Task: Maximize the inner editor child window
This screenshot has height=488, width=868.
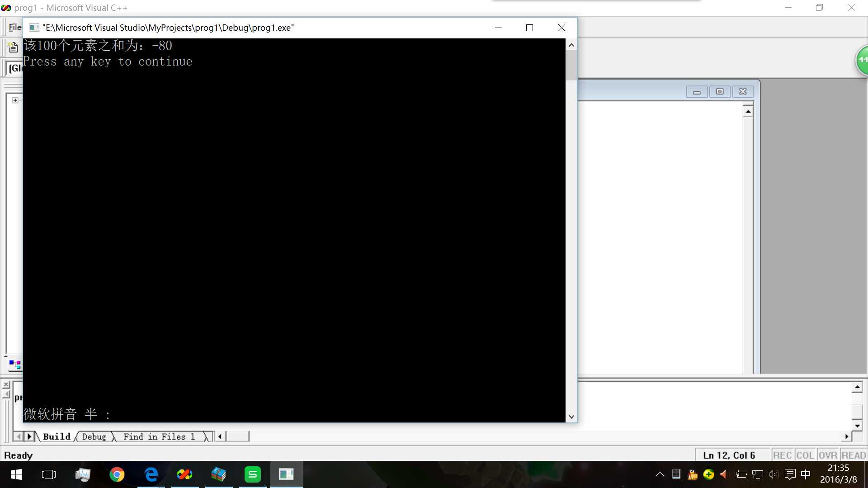Action: click(720, 92)
